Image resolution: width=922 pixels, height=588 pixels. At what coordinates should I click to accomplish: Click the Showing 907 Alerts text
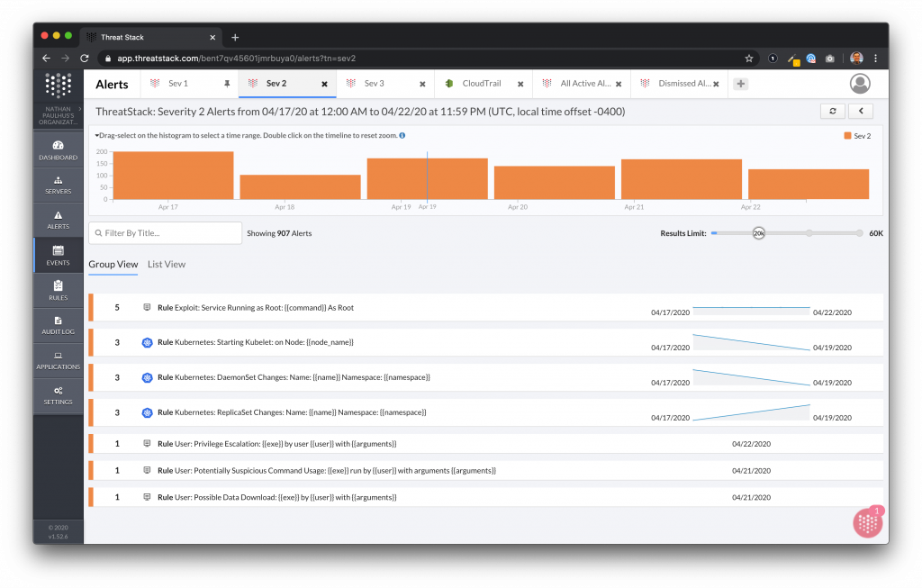(x=279, y=233)
